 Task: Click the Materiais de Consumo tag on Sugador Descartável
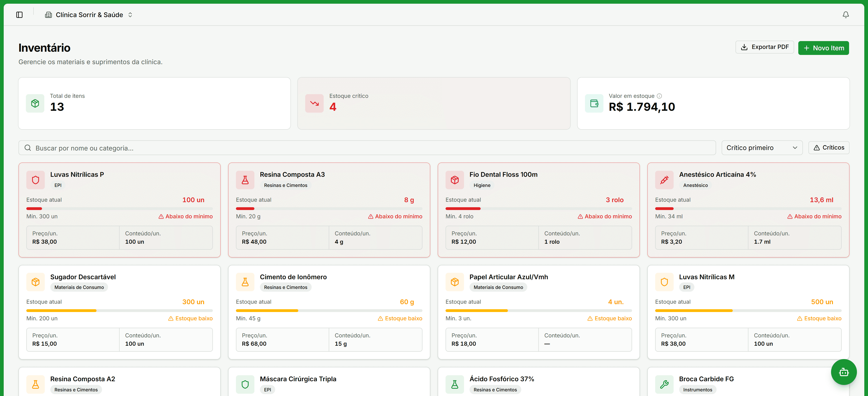[x=79, y=287]
